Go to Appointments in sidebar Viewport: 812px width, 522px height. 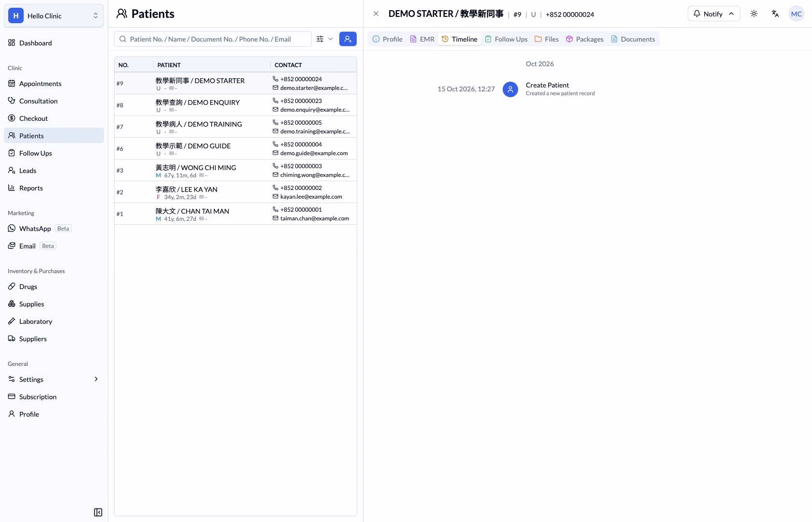pyautogui.click(x=54, y=84)
